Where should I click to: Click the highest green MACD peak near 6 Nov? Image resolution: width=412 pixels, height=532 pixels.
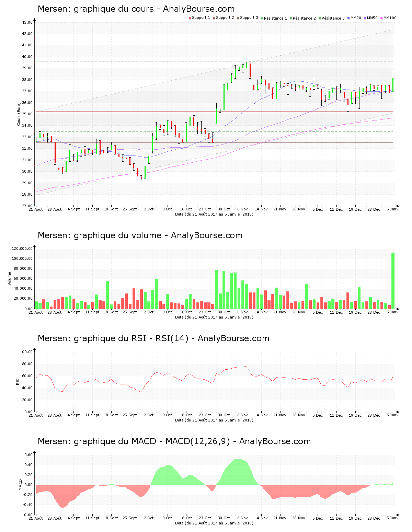[x=238, y=472]
